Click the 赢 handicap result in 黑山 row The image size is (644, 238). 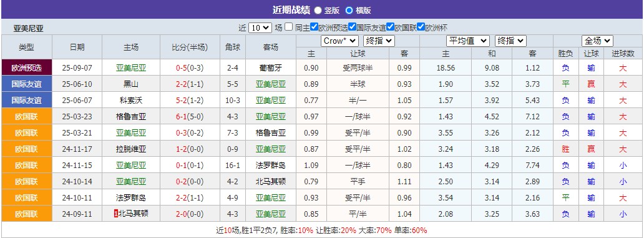tap(591, 84)
